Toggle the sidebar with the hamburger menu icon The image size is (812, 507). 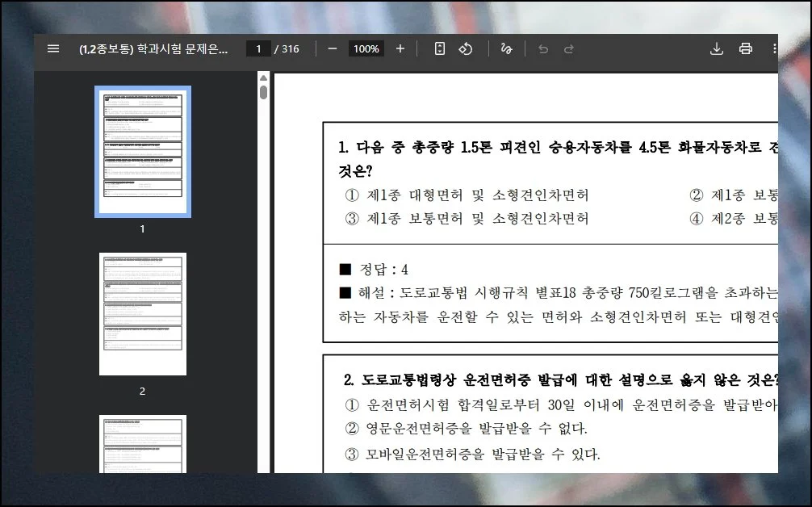pos(53,48)
